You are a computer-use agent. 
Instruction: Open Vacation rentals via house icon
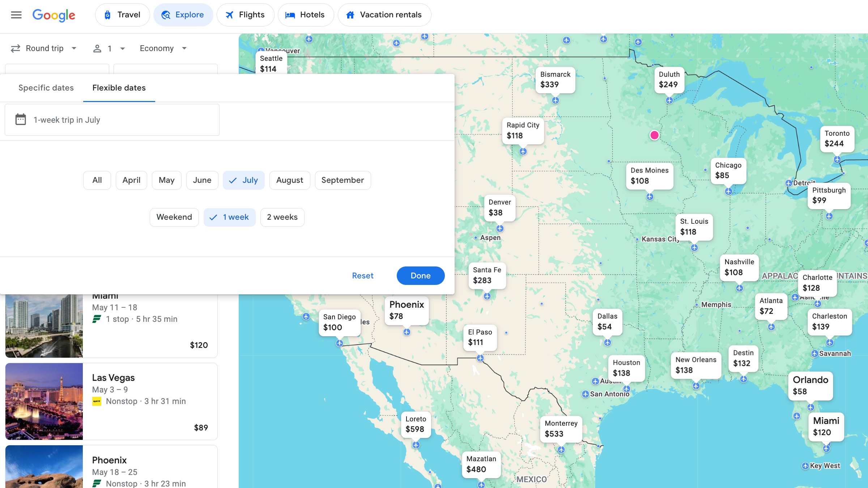[350, 14]
